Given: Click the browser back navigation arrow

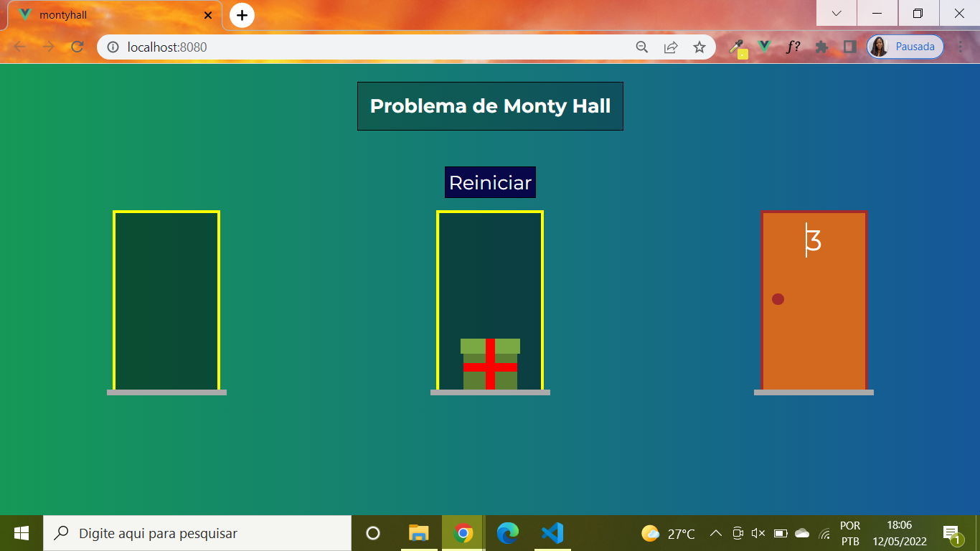Looking at the screenshot, I should coord(19,47).
